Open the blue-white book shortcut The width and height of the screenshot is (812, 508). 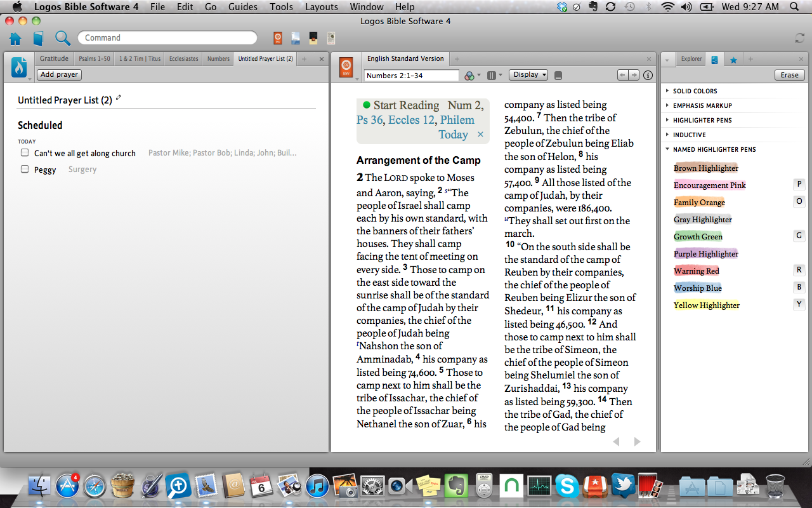pyautogui.click(x=296, y=38)
